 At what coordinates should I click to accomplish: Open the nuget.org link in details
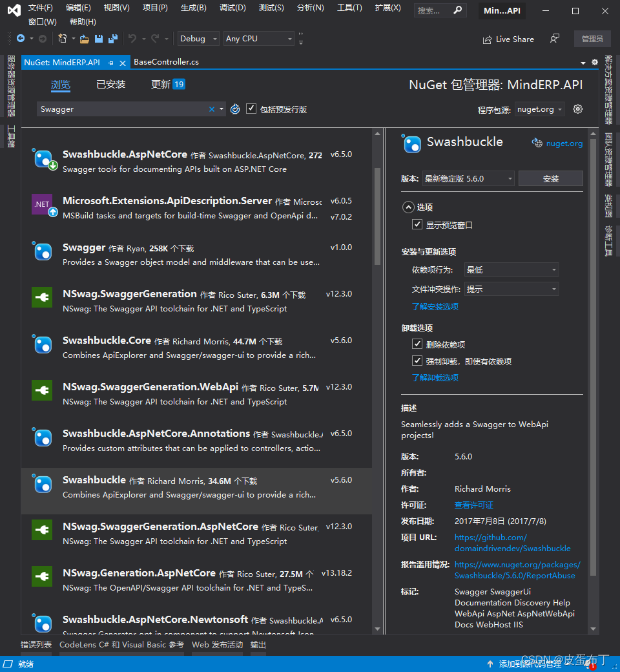click(x=564, y=143)
